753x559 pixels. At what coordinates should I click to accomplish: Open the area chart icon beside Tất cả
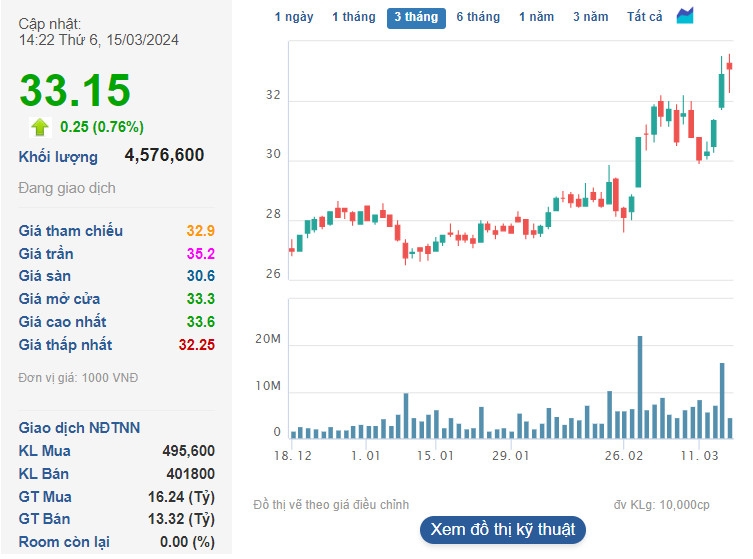pos(685,16)
